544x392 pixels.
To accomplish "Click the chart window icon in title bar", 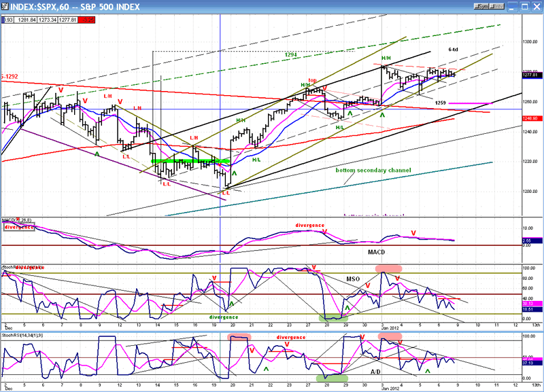I will pyautogui.click(x=5, y=6).
